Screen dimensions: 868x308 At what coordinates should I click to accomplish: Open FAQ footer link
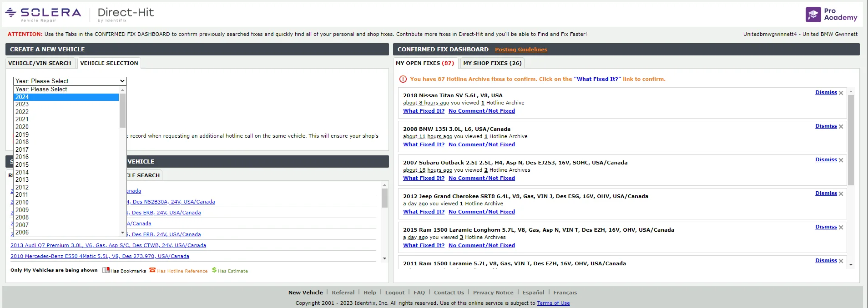click(x=419, y=293)
